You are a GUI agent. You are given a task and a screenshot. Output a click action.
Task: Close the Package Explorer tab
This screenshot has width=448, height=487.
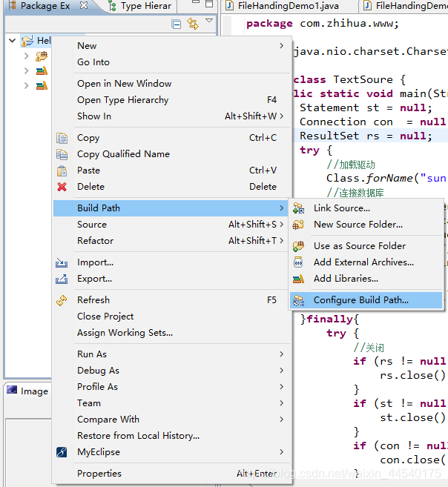[x=84, y=5]
